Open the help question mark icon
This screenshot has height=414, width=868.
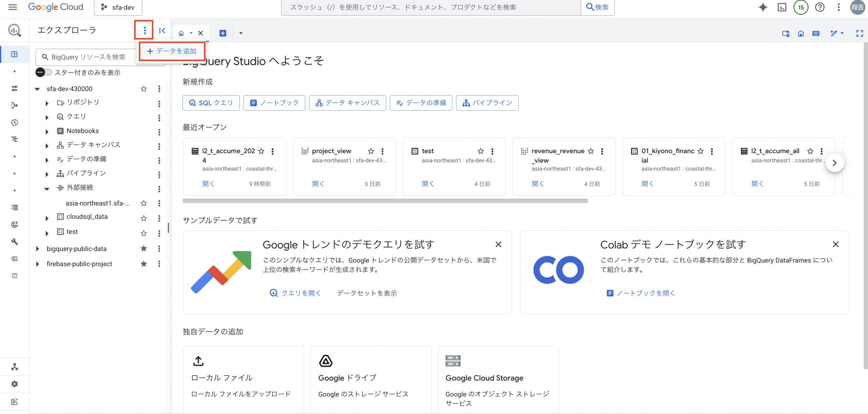pos(820,7)
